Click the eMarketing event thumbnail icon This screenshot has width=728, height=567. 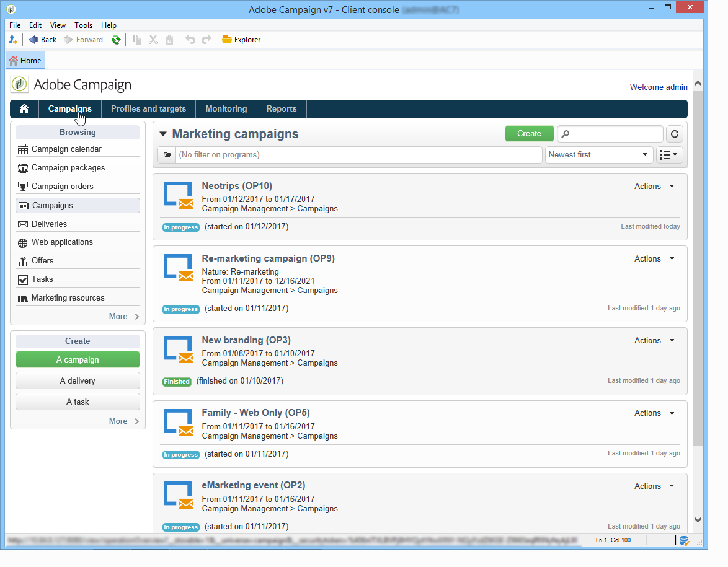click(x=179, y=495)
